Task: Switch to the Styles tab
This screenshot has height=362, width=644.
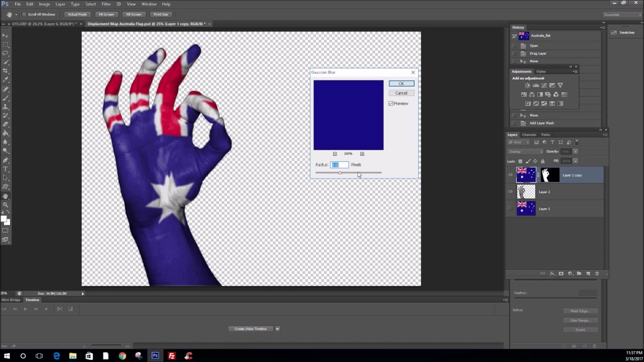Action: [x=541, y=71]
